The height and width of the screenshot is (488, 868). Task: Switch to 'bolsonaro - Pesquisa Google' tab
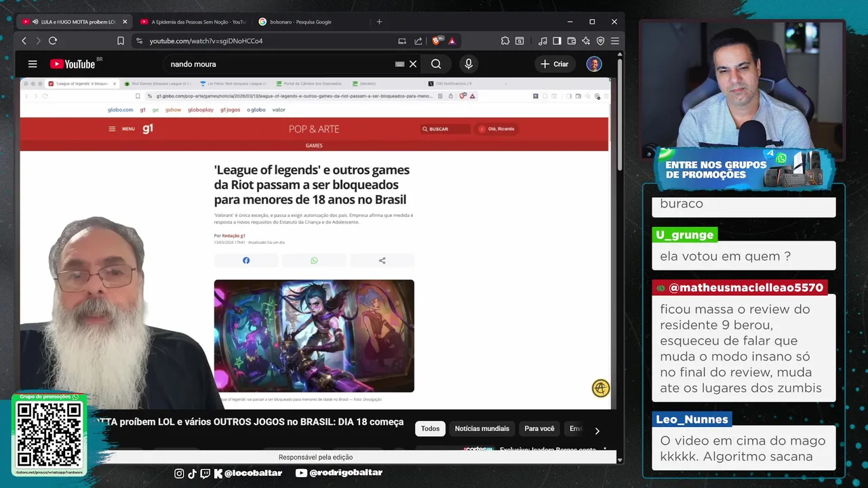coord(300,22)
